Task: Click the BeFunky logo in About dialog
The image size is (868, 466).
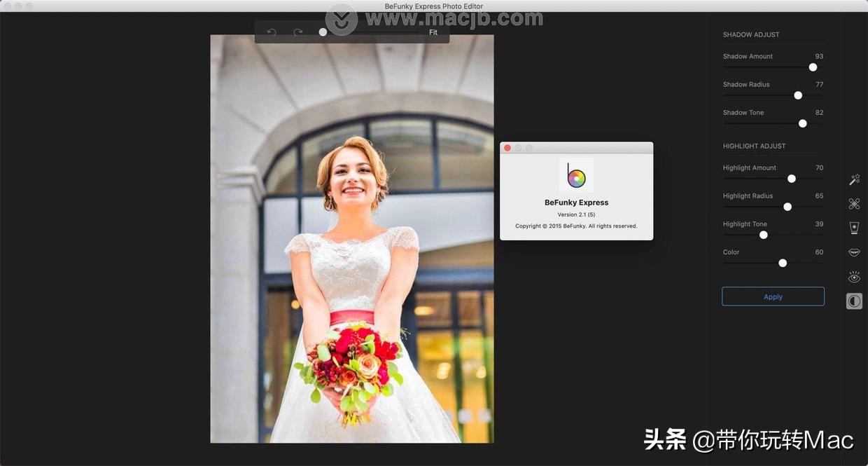Action: pos(576,175)
